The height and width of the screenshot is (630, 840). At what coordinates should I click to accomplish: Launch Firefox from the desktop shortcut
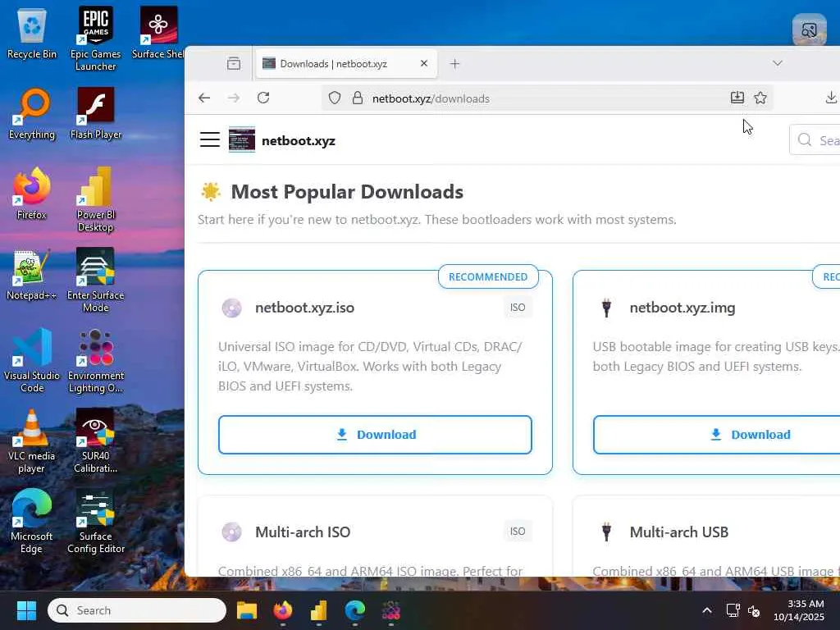(32, 194)
